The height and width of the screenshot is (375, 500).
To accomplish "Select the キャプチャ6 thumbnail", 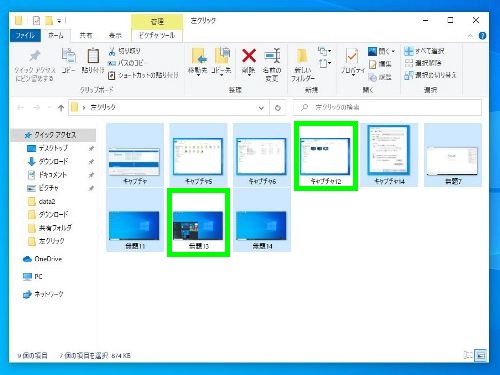I will tap(262, 155).
